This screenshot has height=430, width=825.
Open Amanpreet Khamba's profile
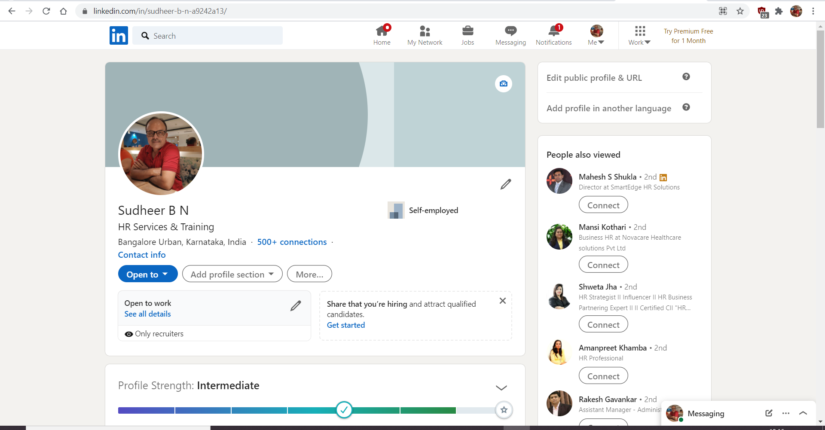coord(612,348)
